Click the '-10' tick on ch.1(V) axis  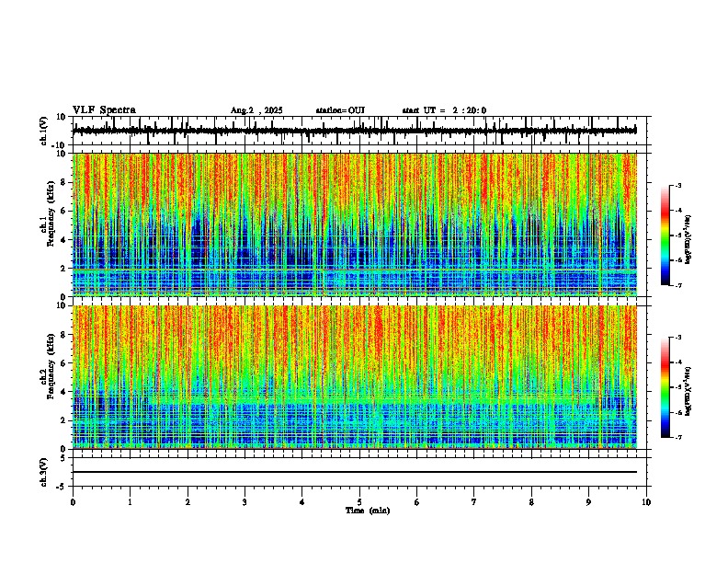[x=60, y=145]
